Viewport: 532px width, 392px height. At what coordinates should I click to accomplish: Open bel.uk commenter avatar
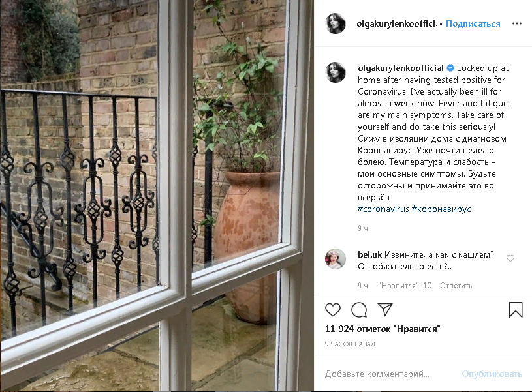coord(336,259)
